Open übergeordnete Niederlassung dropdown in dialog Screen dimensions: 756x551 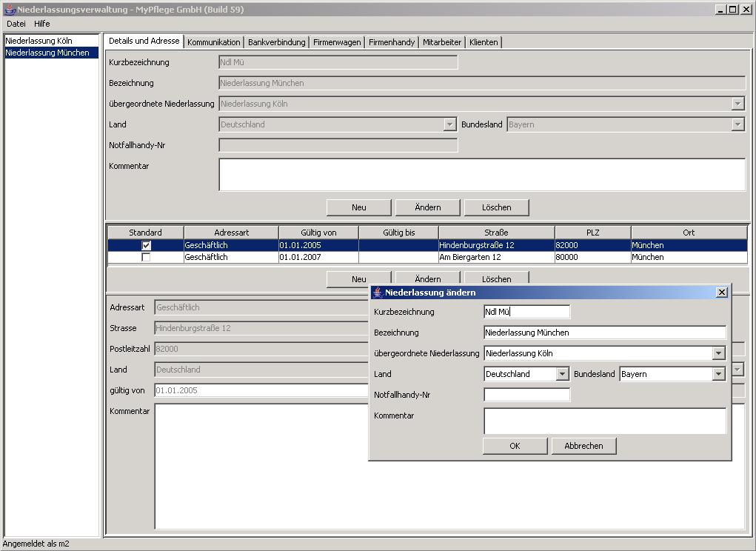(718, 353)
